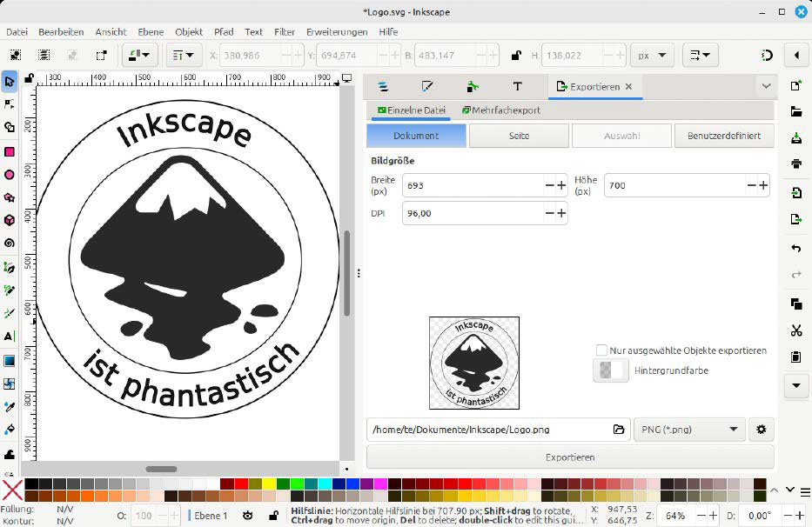Click the Select all objects icon
This screenshot has width=812, height=527.
click(x=16, y=55)
